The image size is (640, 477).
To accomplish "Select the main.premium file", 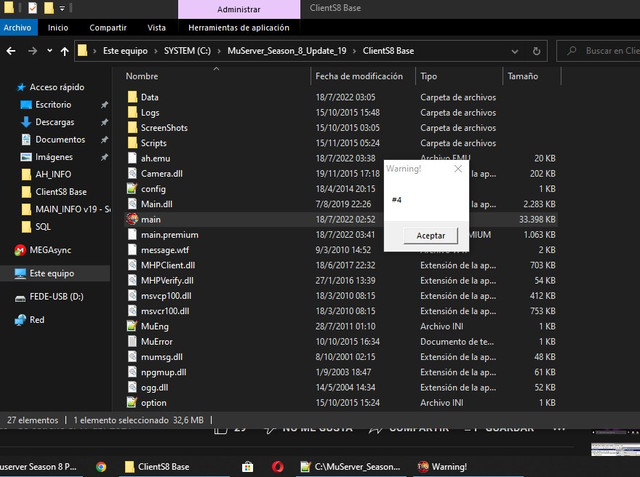I will [x=169, y=235].
